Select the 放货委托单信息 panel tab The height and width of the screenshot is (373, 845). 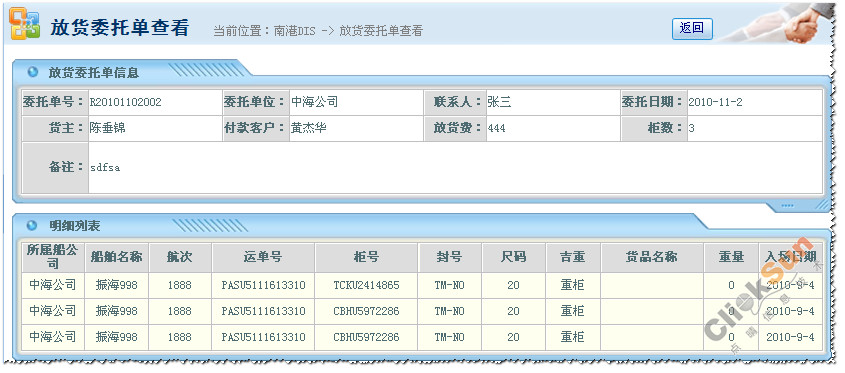point(93,72)
